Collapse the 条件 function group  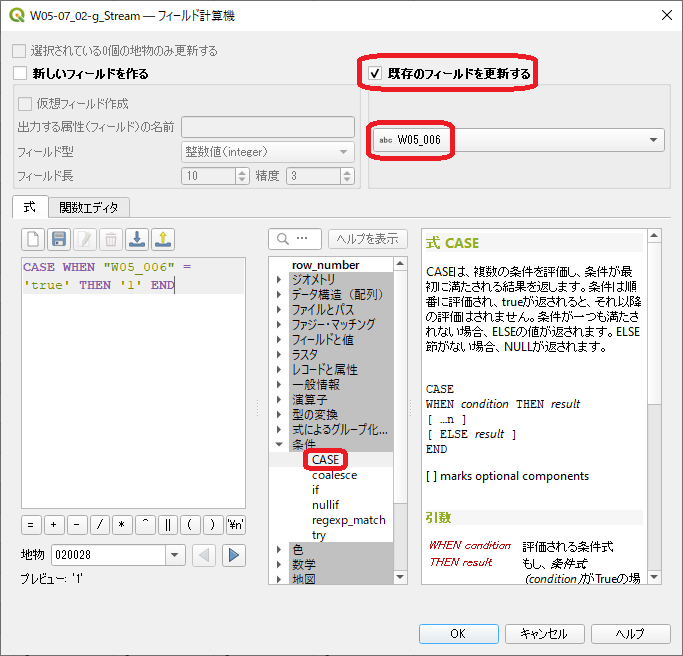pyautogui.click(x=280, y=444)
